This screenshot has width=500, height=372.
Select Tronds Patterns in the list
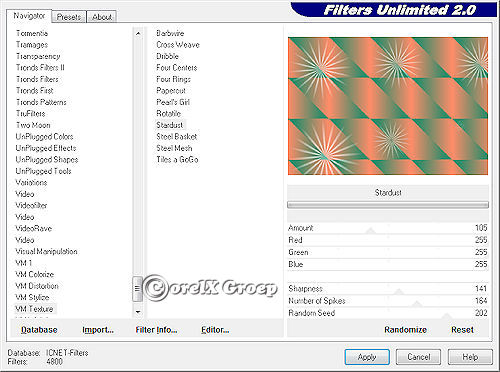(41, 102)
